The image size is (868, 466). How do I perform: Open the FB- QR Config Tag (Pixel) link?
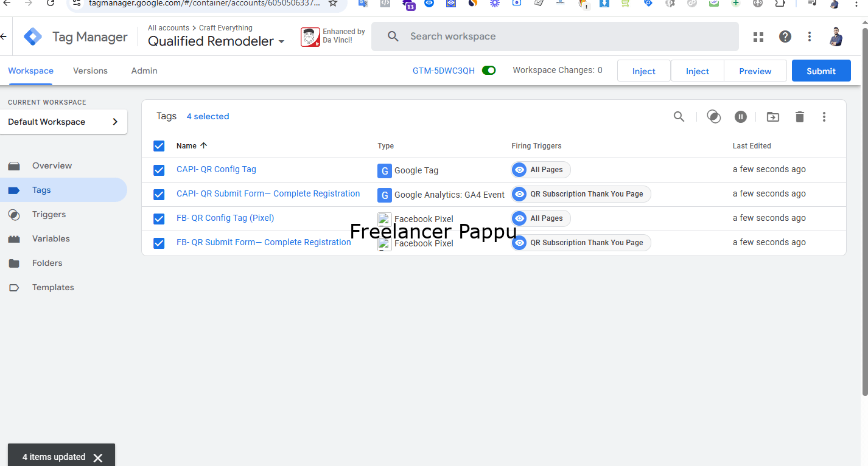click(x=225, y=218)
